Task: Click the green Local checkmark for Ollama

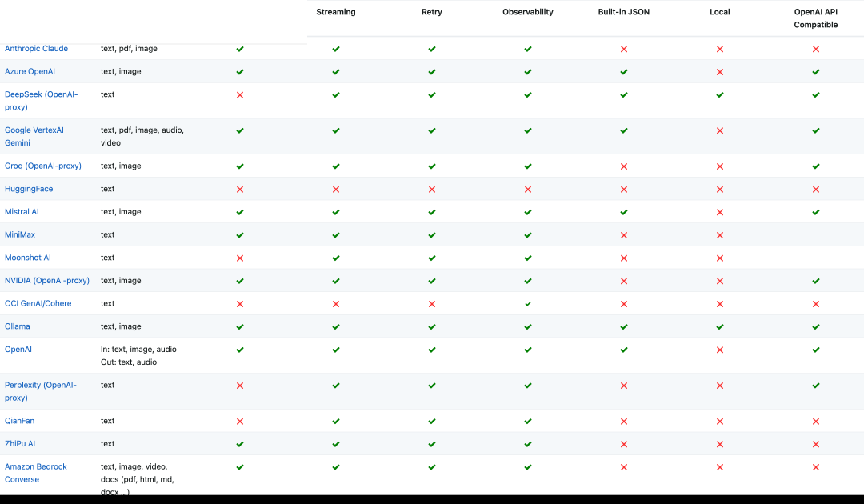Action: point(720,326)
